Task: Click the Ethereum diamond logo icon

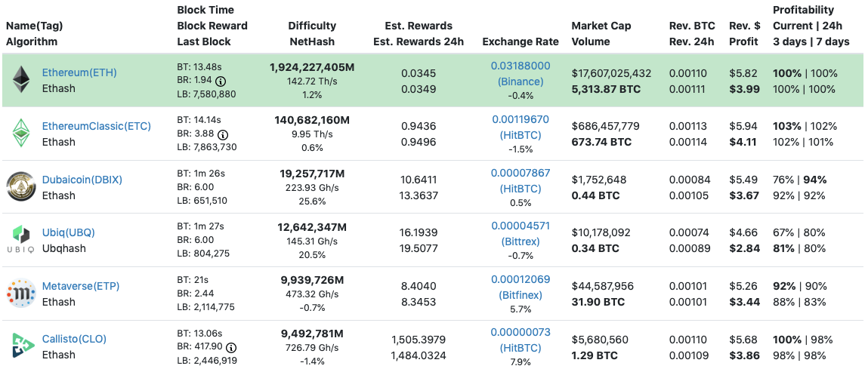Action: [x=20, y=81]
